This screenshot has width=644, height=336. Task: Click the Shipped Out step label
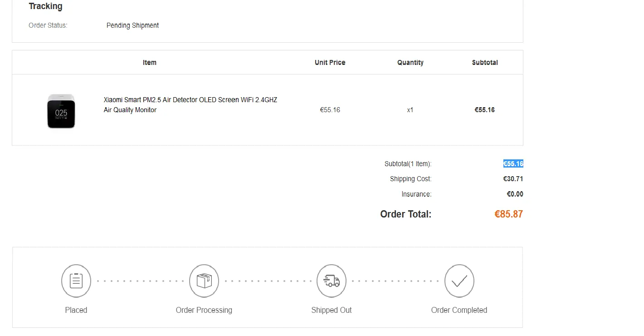tap(332, 310)
